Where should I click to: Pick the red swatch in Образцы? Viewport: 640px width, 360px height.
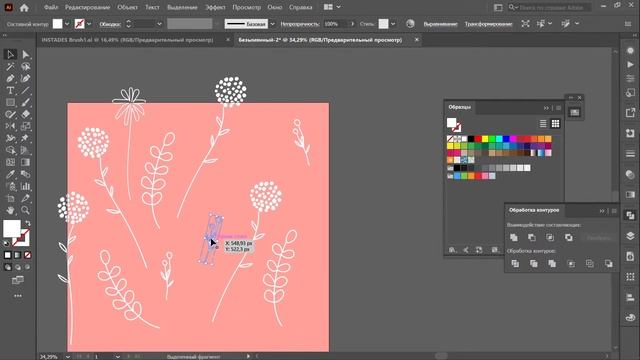[478, 139]
